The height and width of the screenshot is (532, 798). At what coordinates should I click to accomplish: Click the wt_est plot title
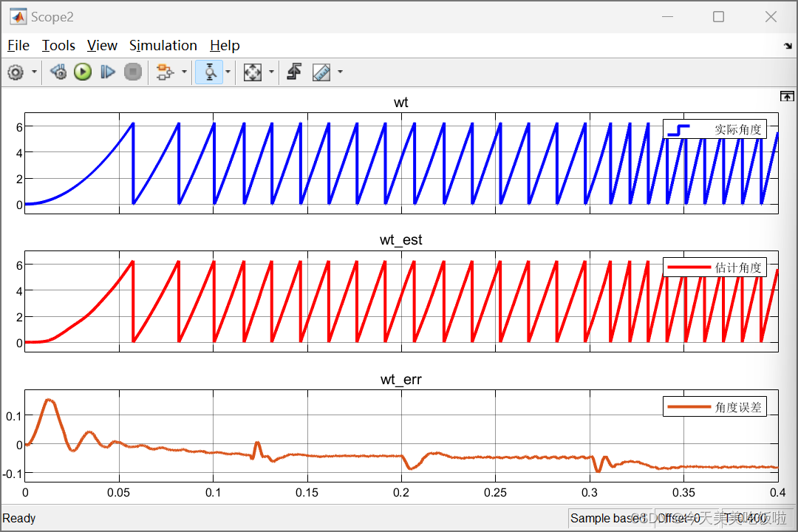(x=401, y=240)
